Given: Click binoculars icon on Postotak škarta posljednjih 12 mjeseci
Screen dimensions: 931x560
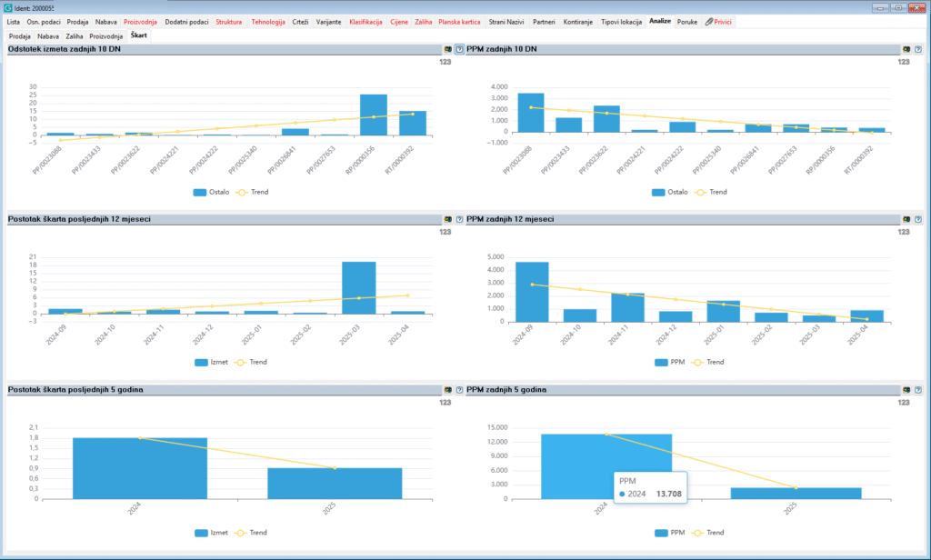Looking at the screenshot, I should pos(447,219).
